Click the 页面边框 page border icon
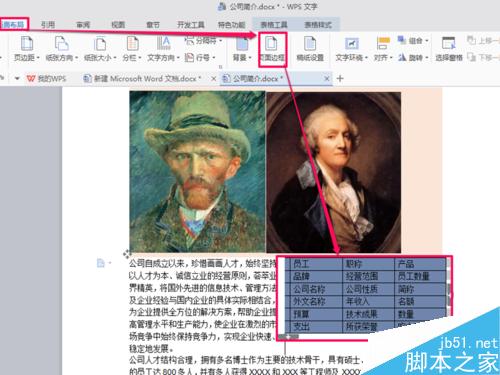 [x=272, y=43]
